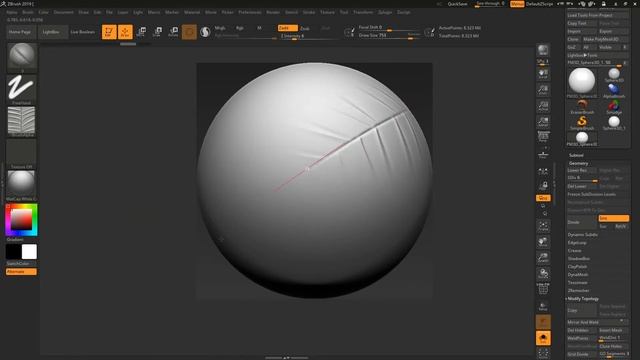Open the Document menu

(64, 12)
